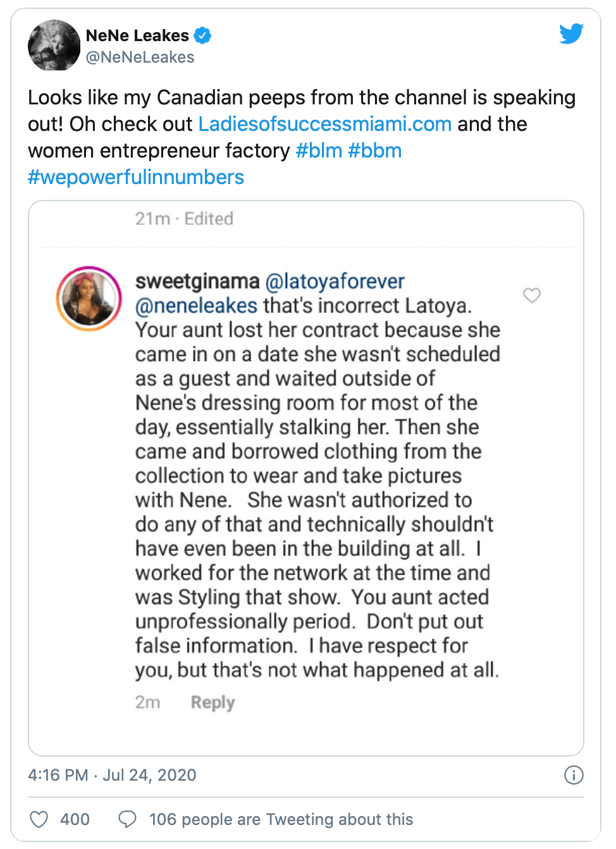This screenshot has width=616, height=849.
Task: Open the @neneleakes mention in comment
Action: (x=196, y=306)
